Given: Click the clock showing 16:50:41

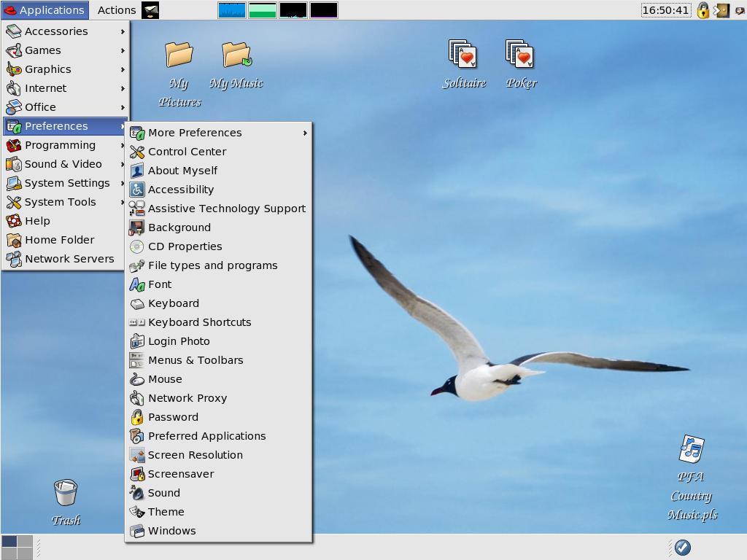Looking at the screenshot, I should tap(665, 10).
